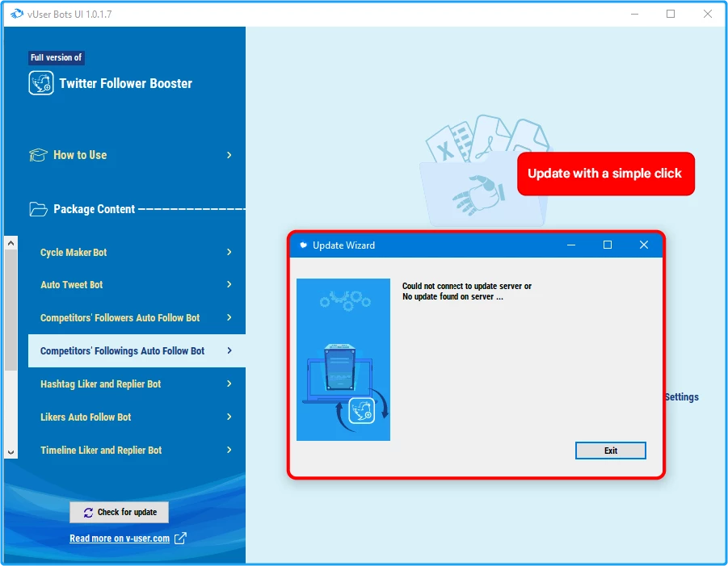Select Timeline Liker and Replier Bot
Viewport: 728px width, 566px height.
click(137, 450)
